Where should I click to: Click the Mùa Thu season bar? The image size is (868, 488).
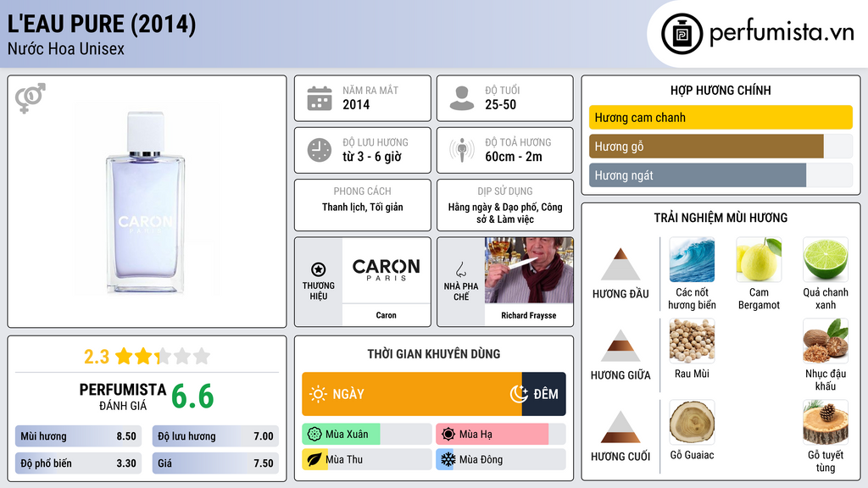tap(366, 460)
